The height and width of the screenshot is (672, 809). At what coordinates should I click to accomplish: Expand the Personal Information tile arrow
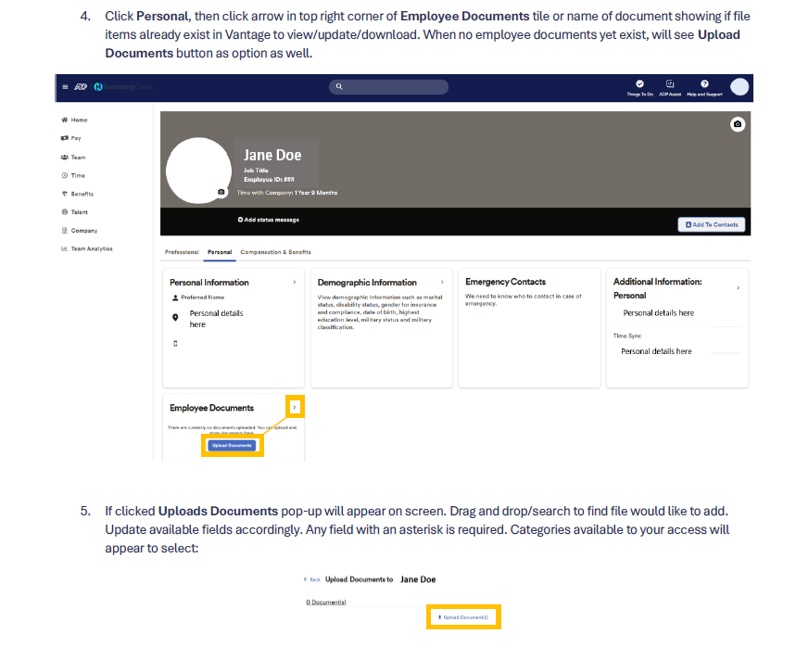(x=295, y=282)
